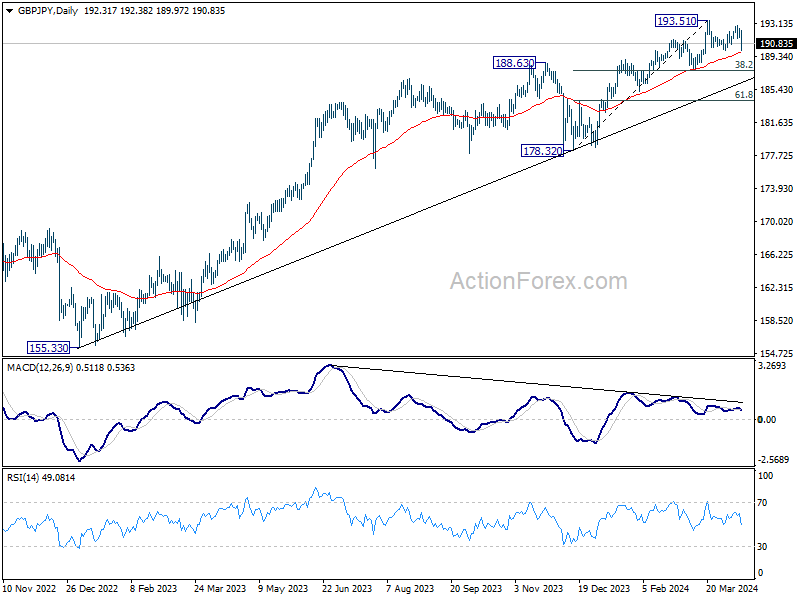Click the GBPJPY,Daily chart title
This screenshot has width=800, height=600.
pos(48,11)
